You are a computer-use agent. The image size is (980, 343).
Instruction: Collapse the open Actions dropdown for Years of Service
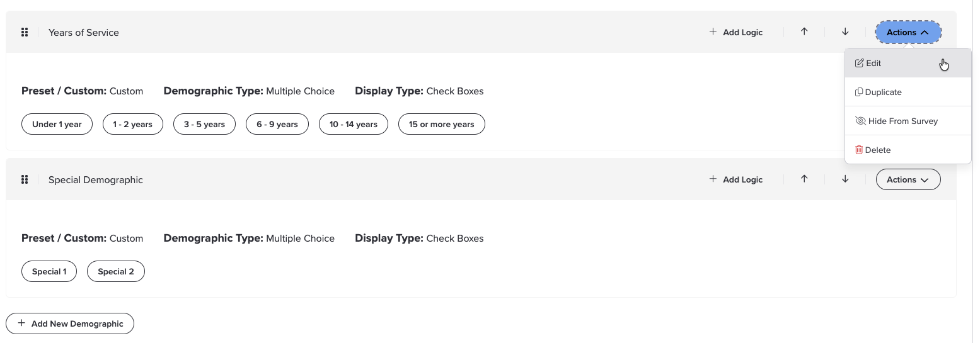click(908, 32)
